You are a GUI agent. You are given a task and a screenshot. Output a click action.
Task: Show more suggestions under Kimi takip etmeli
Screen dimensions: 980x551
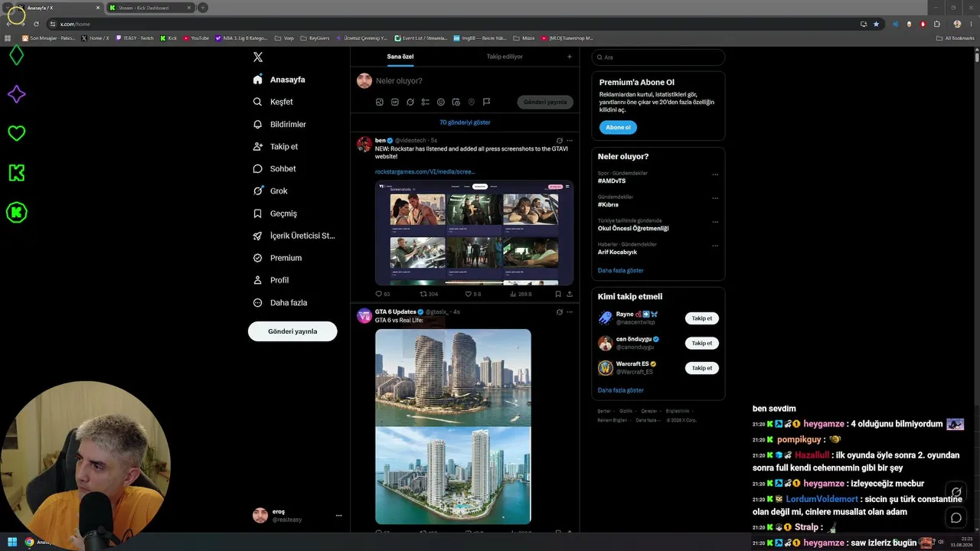click(621, 390)
